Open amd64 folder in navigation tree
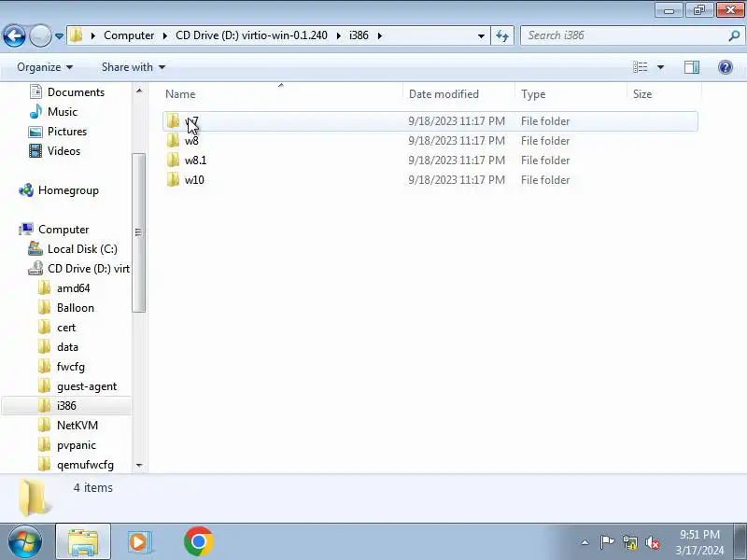The height and width of the screenshot is (560, 747). pyautogui.click(x=73, y=288)
